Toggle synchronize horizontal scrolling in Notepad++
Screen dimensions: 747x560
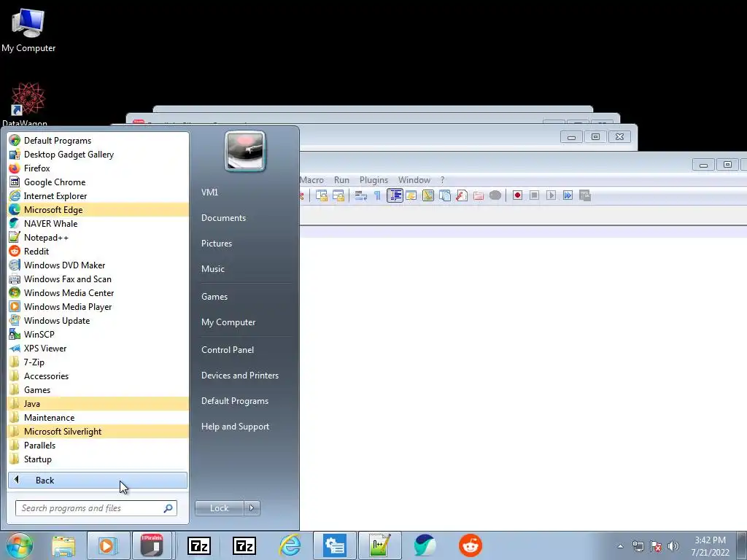click(x=338, y=195)
